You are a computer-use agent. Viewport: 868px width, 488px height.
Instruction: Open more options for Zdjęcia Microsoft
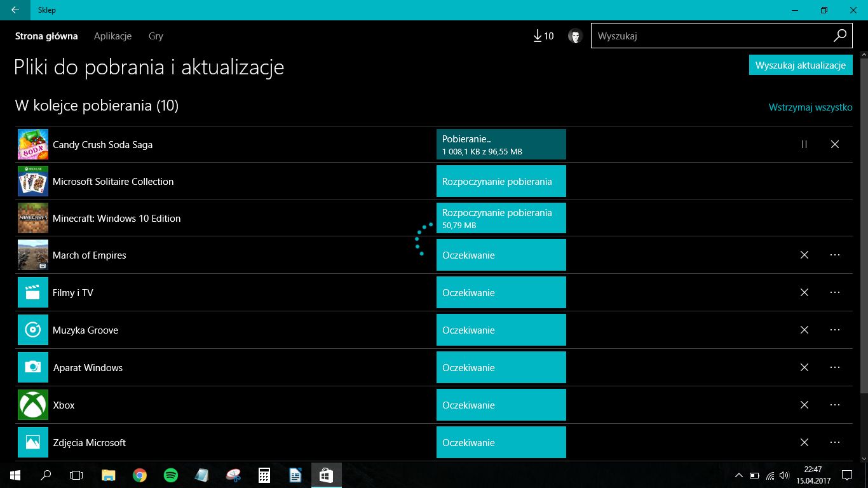pyautogui.click(x=835, y=442)
